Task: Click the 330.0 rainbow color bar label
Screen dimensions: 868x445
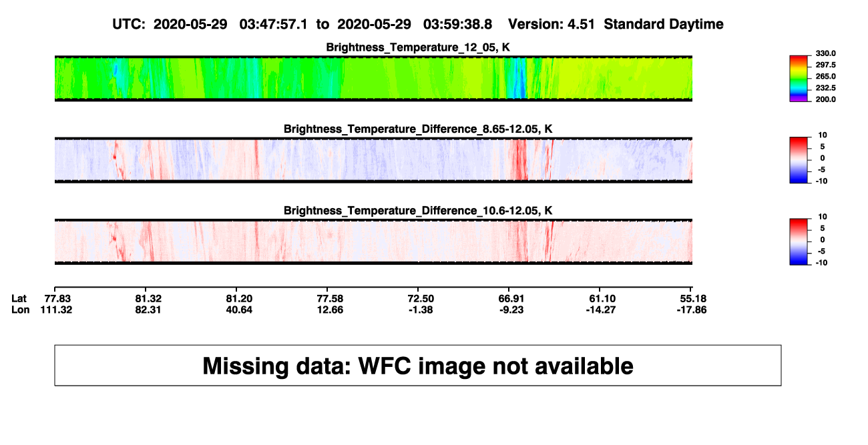Action: (x=825, y=53)
